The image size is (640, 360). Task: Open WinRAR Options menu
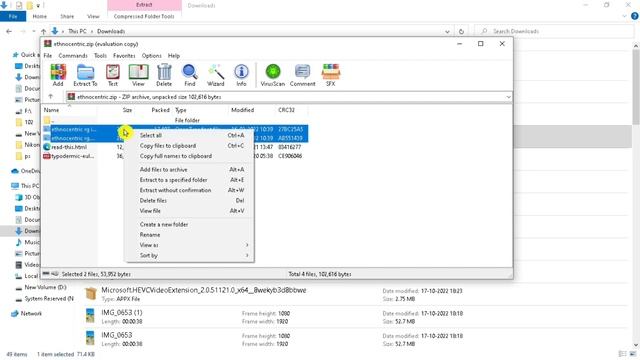click(151, 56)
